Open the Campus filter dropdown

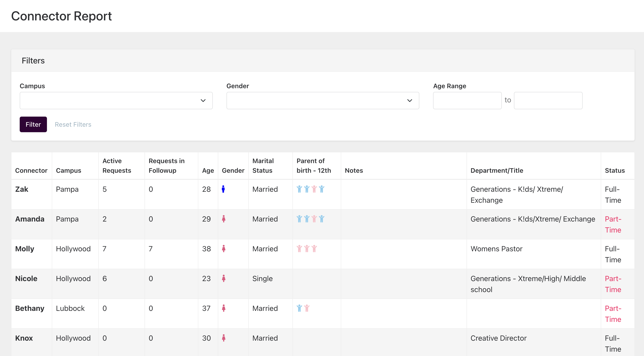tap(116, 101)
